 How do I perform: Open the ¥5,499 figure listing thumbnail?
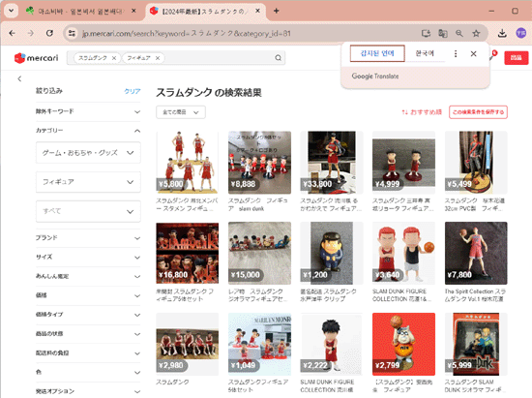476,163
